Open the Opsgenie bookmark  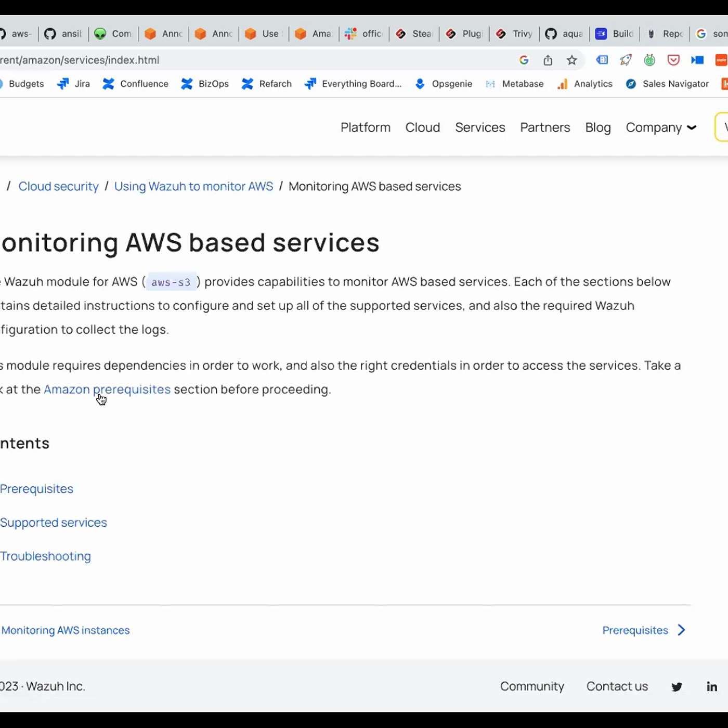coord(444,84)
